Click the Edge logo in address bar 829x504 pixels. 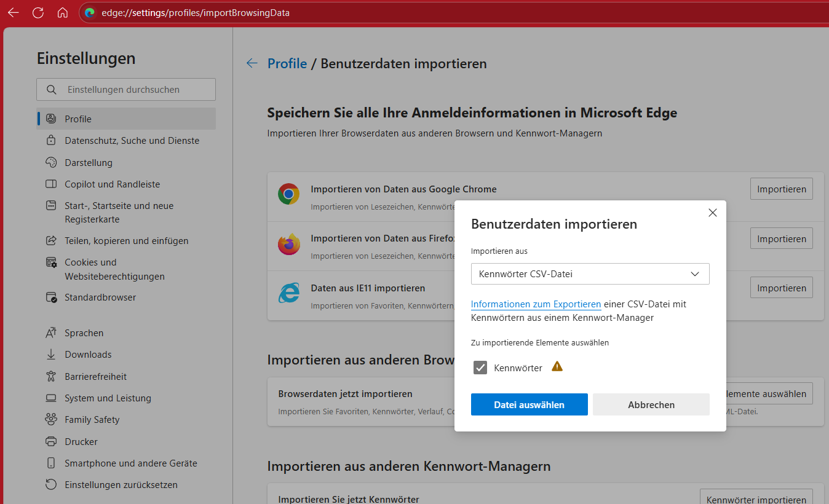[90, 12]
